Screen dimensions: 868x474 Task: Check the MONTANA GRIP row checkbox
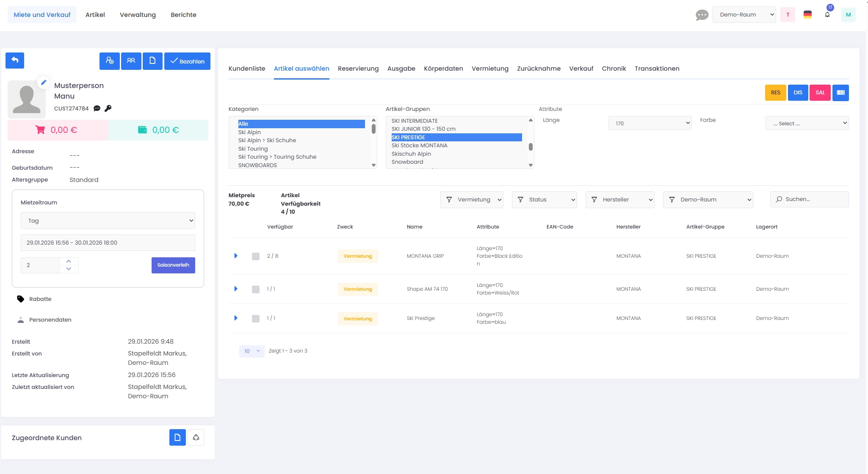[256, 256]
